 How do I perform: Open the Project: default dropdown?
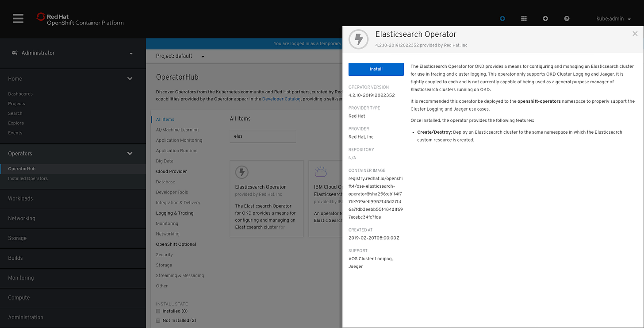[x=179, y=56]
